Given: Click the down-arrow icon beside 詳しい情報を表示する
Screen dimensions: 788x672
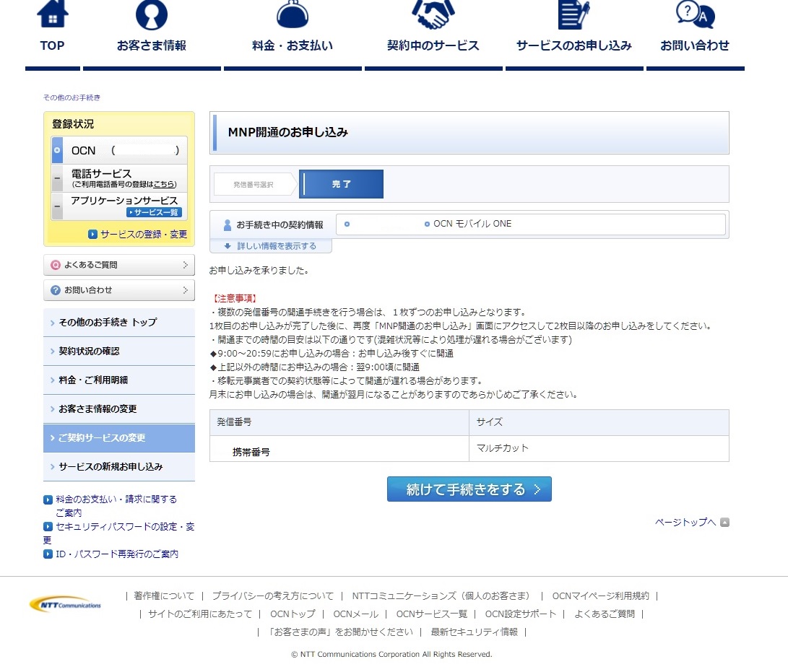Looking at the screenshot, I should click(227, 246).
